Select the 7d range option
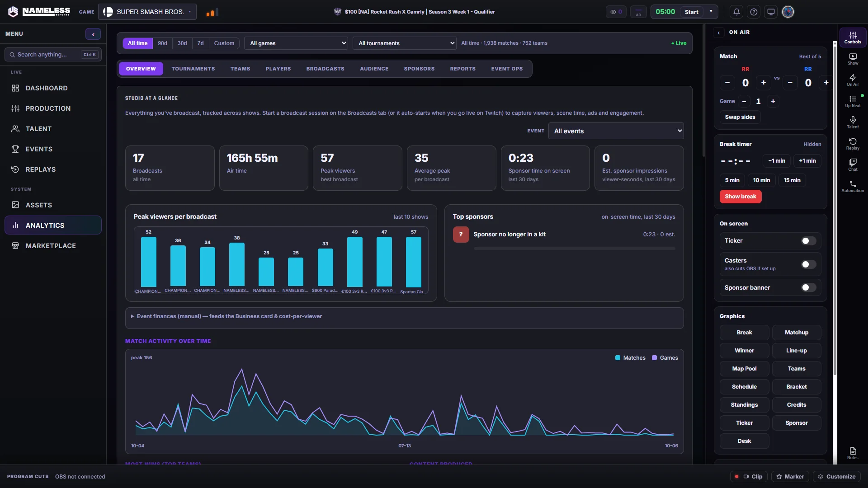This screenshot has width=868, height=488. coord(200,43)
